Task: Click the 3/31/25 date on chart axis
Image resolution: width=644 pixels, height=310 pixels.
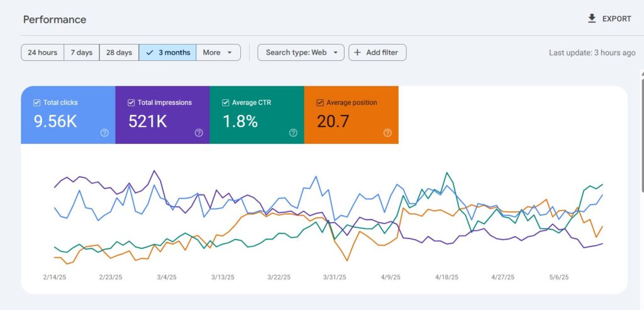Action: coord(334,277)
